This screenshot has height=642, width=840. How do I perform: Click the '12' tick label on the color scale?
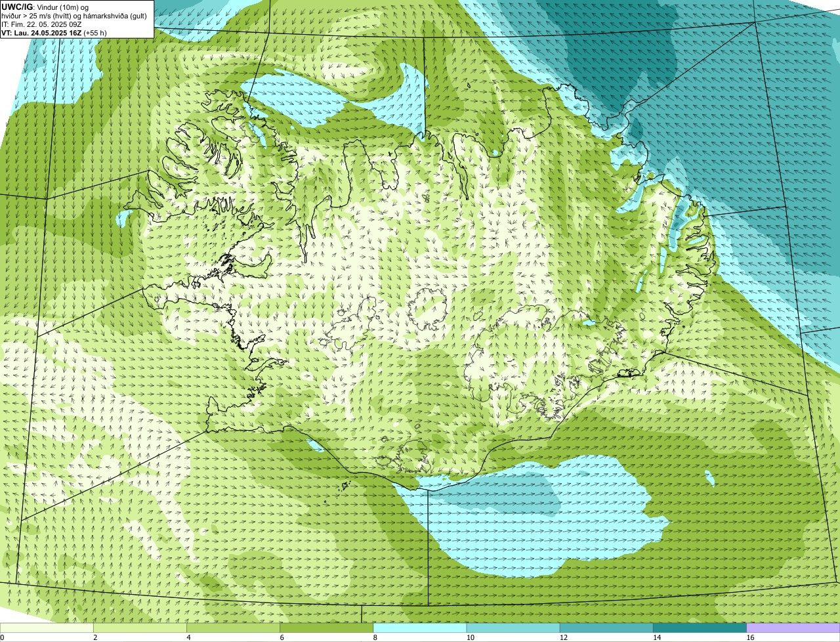click(563, 637)
